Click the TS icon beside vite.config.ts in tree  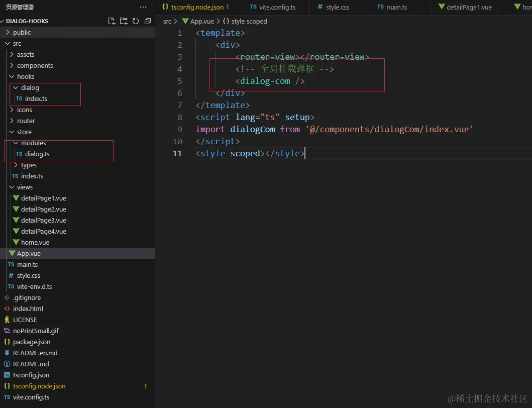click(x=7, y=397)
